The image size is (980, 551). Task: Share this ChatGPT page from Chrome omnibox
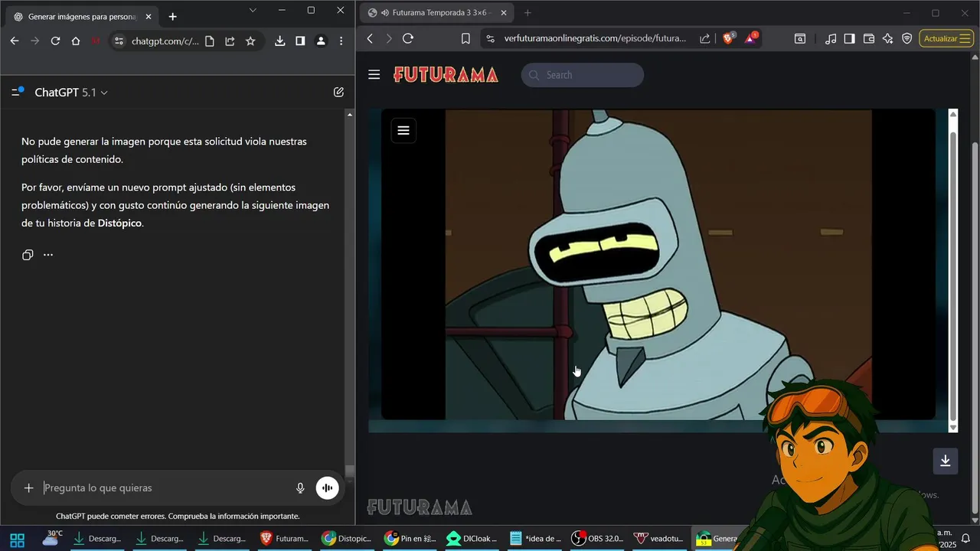pyautogui.click(x=230, y=41)
